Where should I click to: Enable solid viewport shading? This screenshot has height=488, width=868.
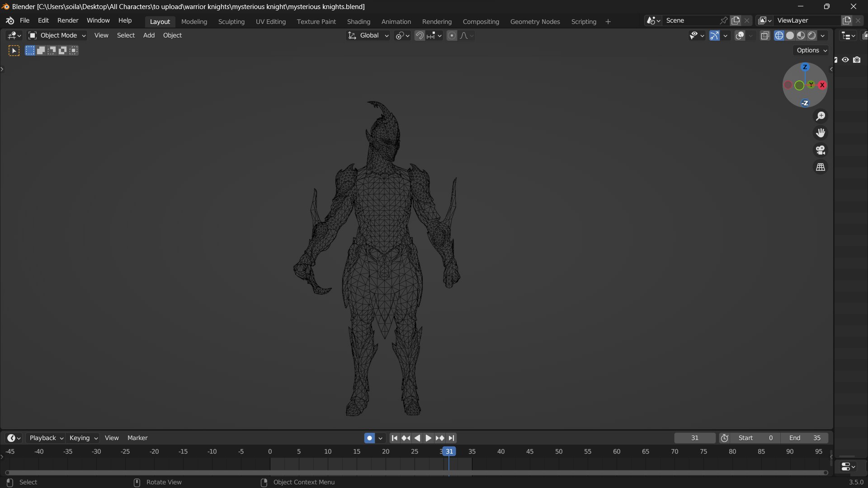click(790, 36)
